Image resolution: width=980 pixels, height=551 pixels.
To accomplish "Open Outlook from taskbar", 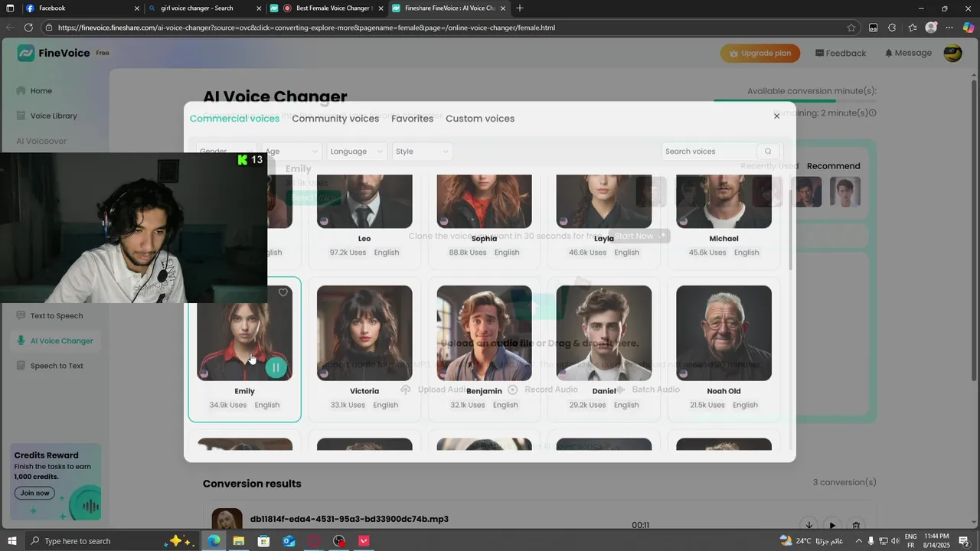I will pos(289,541).
